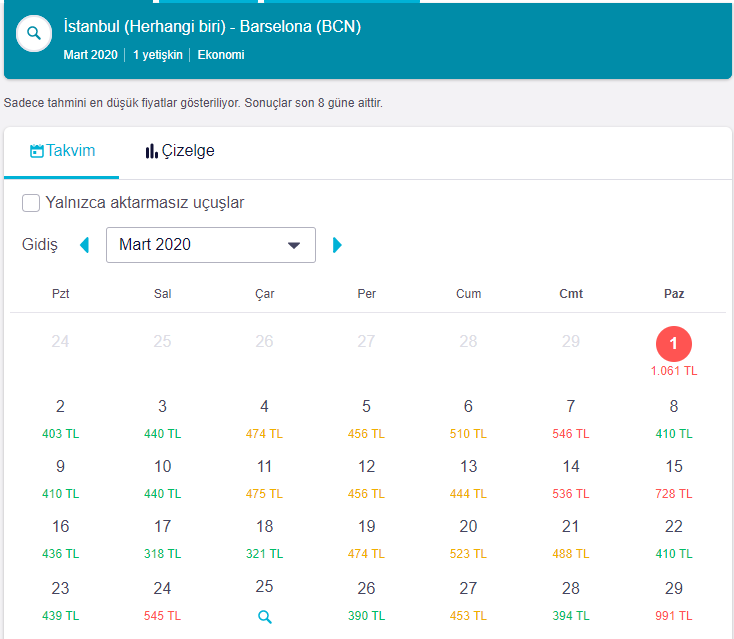The image size is (734, 639).
Task: Pick March 29 priced 991 TL
Action: coord(674,601)
